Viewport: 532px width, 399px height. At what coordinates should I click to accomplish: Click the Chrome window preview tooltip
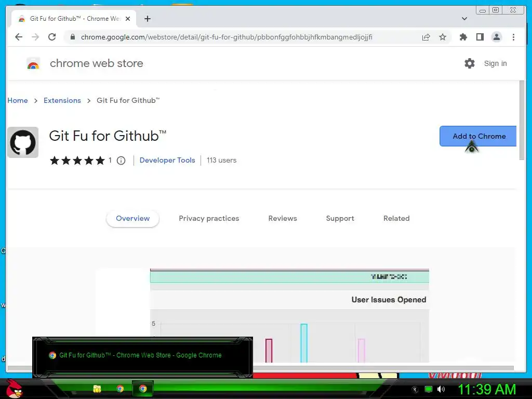coord(142,357)
